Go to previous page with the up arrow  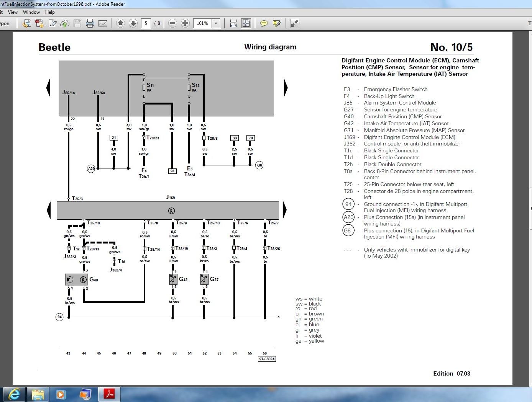(x=120, y=23)
